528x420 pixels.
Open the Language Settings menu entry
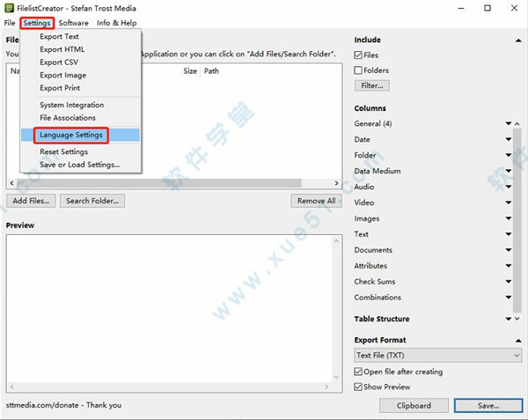(x=71, y=135)
